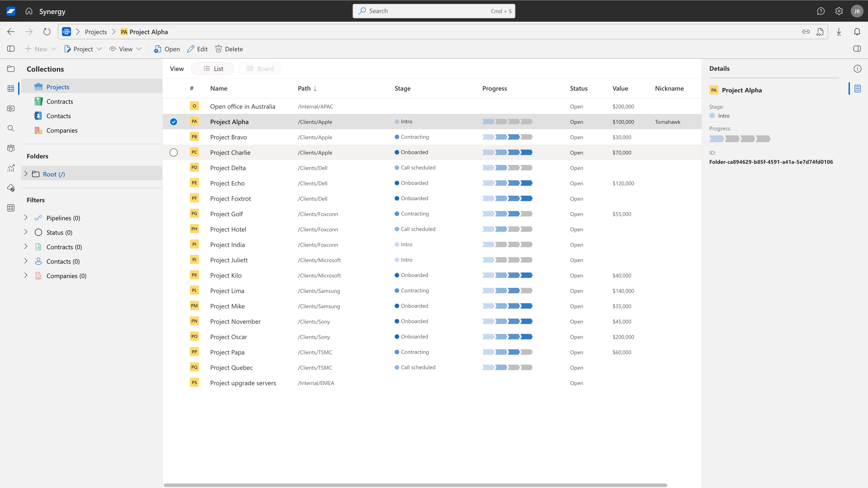Expand the Root folder tree
The width and height of the screenshot is (868, 488).
click(x=26, y=174)
